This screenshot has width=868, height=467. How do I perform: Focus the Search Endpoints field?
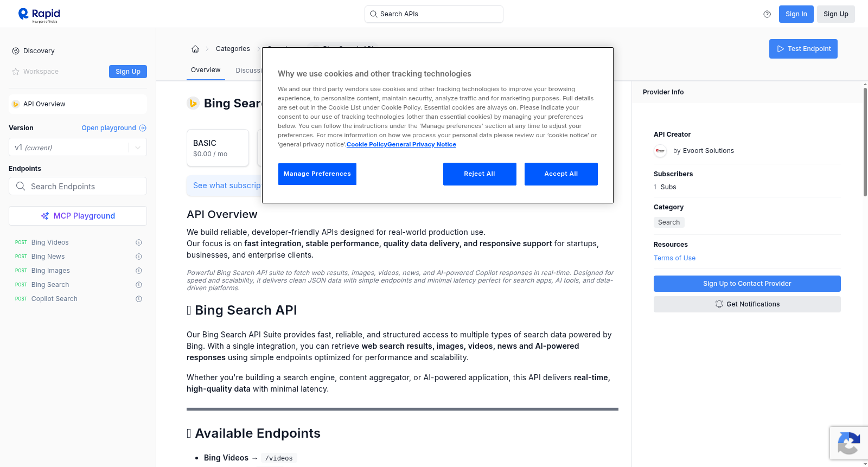point(78,186)
